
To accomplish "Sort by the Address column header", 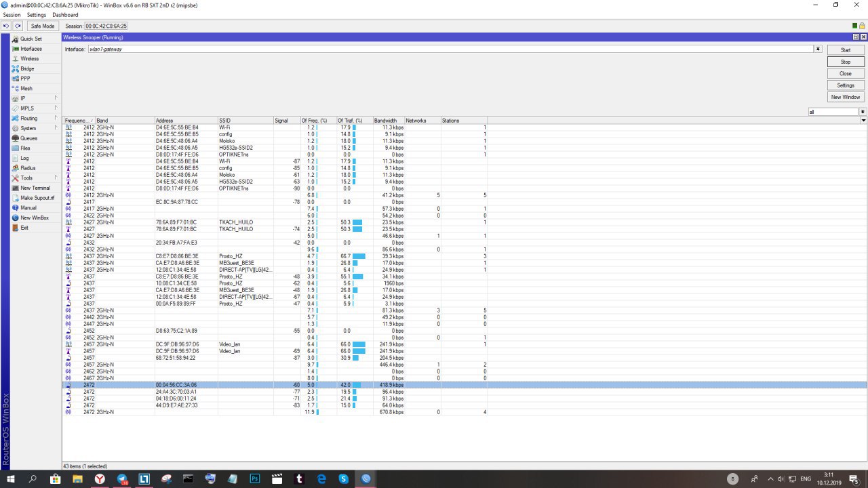I will (186, 121).
